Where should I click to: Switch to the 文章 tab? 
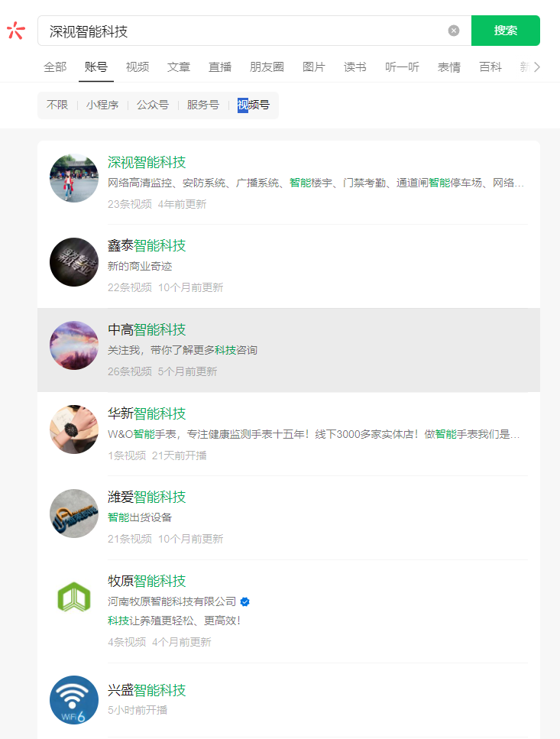pos(179,67)
